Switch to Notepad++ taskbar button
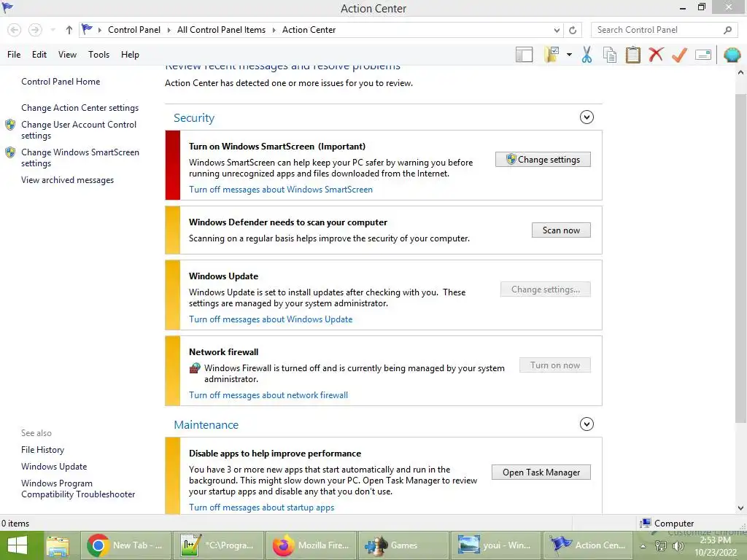This screenshot has height=560, width=747. click(219, 545)
